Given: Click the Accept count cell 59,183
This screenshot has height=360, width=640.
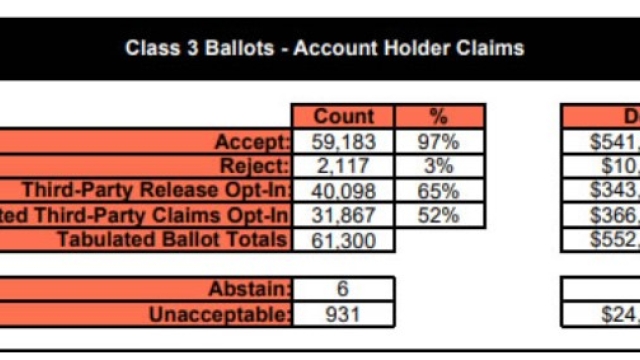Looking at the screenshot, I should (343, 142).
